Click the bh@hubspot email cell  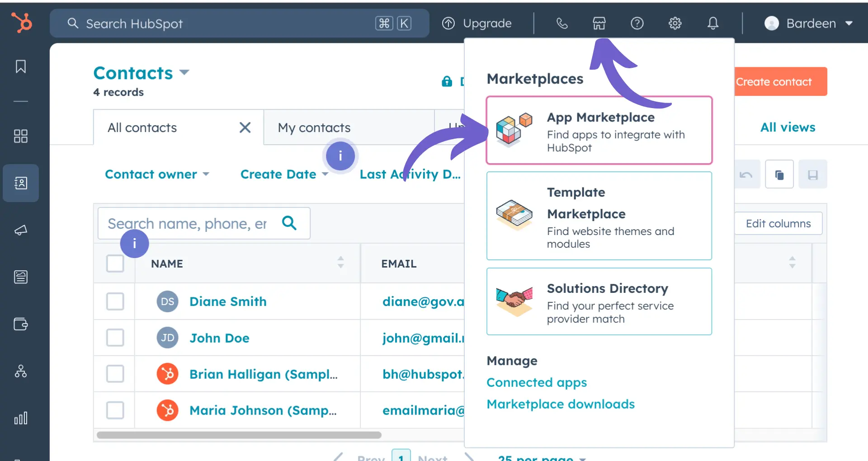[x=423, y=374]
